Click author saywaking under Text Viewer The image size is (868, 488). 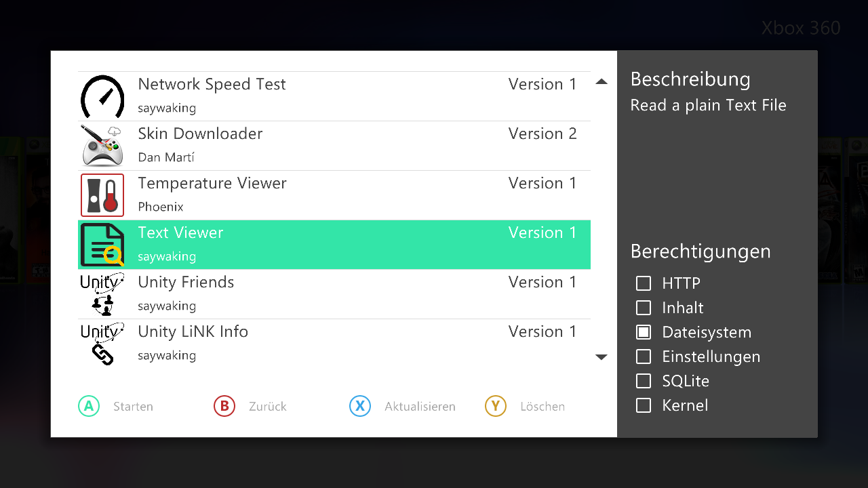click(x=167, y=257)
